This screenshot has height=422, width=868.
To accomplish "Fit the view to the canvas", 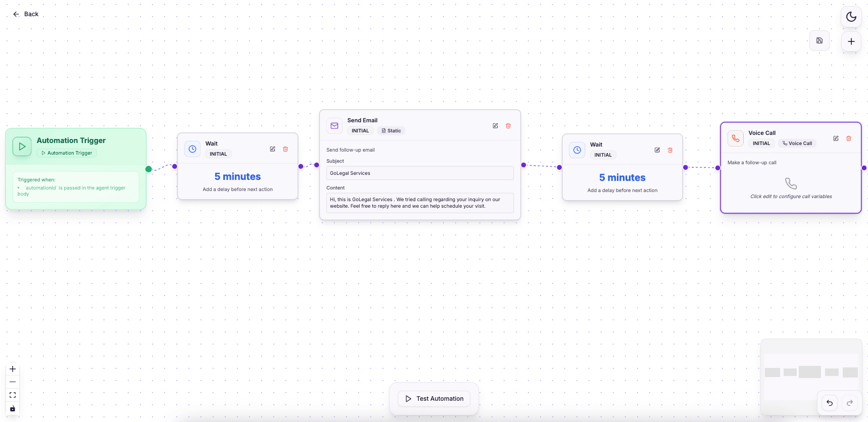I will (x=13, y=395).
